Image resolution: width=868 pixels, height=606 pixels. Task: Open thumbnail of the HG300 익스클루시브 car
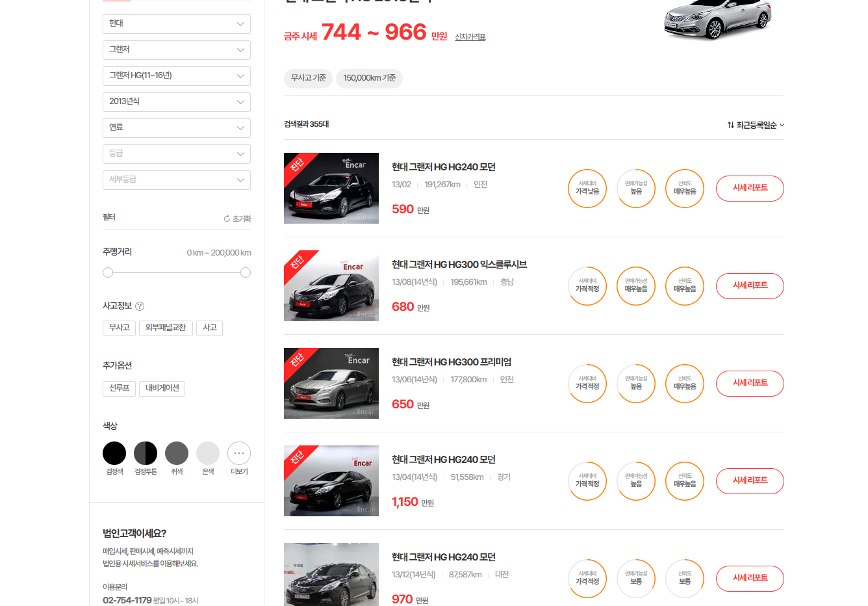[x=331, y=286]
